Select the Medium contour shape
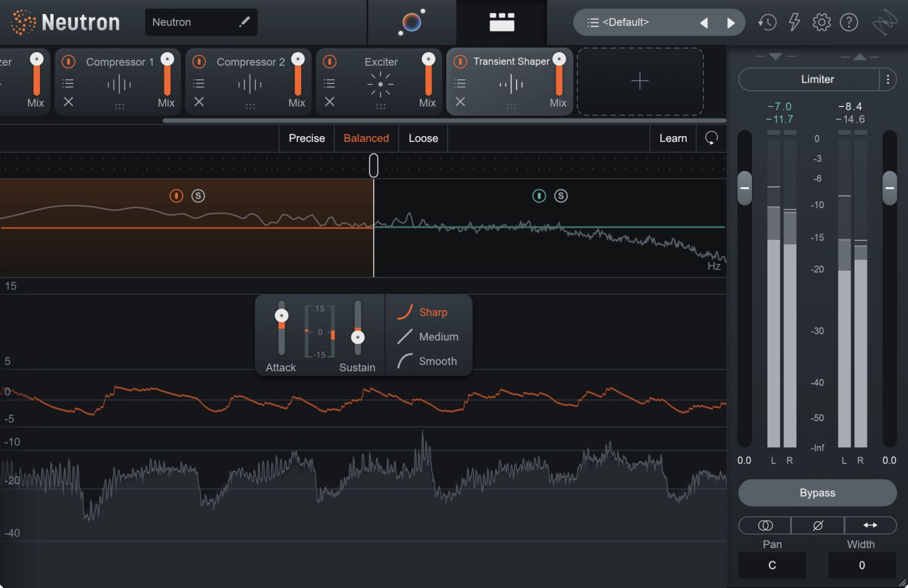Screen dimensions: 908x588 [428, 337]
